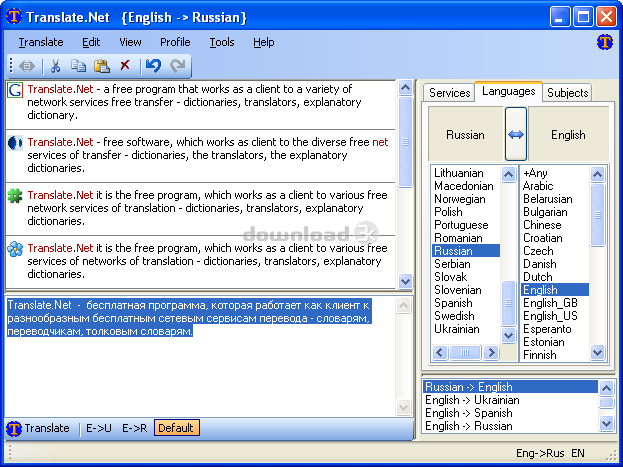Image resolution: width=623 pixels, height=467 pixels.
Task: Click the Google service icon in first result
Action: [15, 90]
